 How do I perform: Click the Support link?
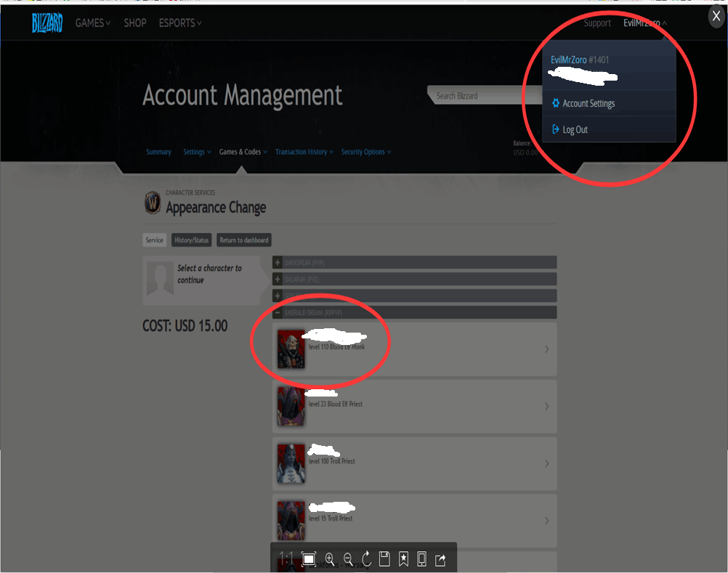click(x=597, y=23)
